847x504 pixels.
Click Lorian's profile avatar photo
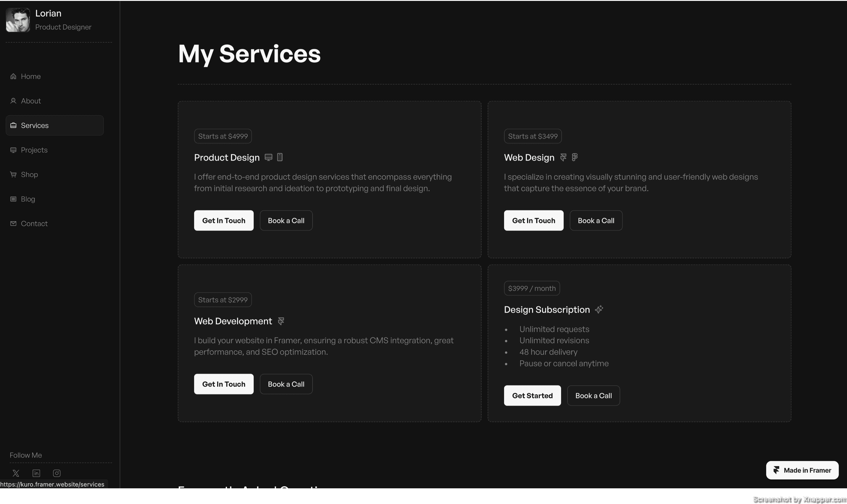(18, 20)
